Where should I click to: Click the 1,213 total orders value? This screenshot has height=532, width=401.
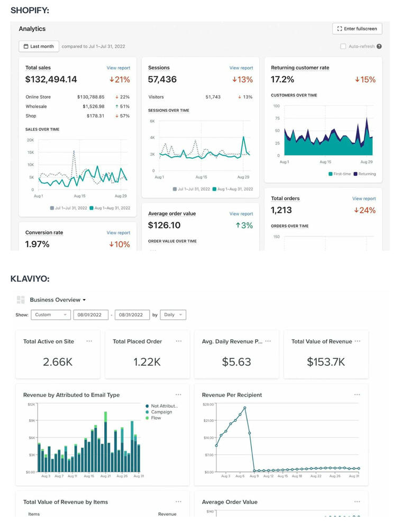tap(281, 210)
